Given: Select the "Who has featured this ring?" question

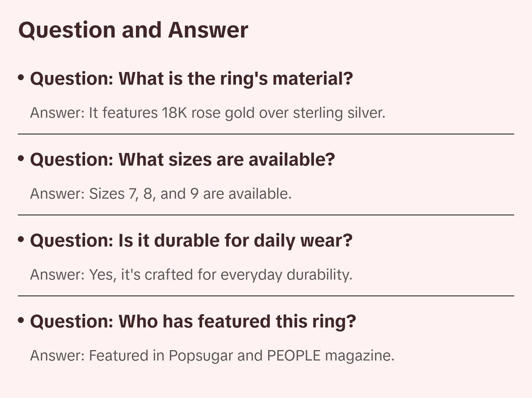Looking at the screenshot, I should click(x=193, y=322).
